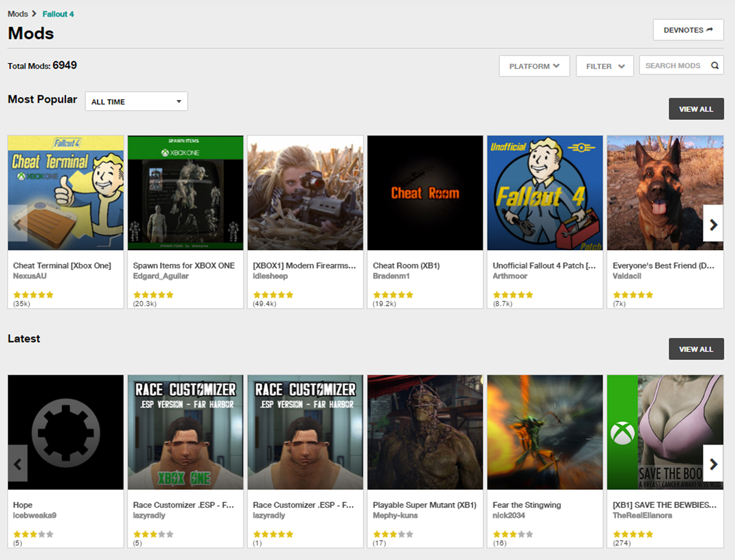Open author Edgard_Aguilar profile
Image resolution: width=735 pixels, height=560 pixels.
161,276
